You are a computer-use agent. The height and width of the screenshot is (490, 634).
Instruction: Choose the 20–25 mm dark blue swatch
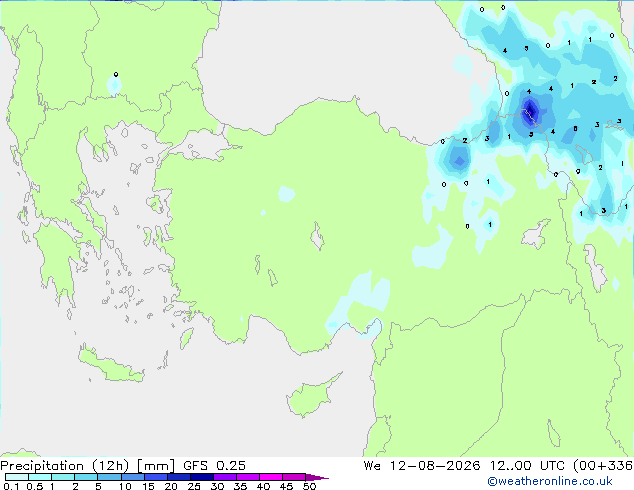179,477
